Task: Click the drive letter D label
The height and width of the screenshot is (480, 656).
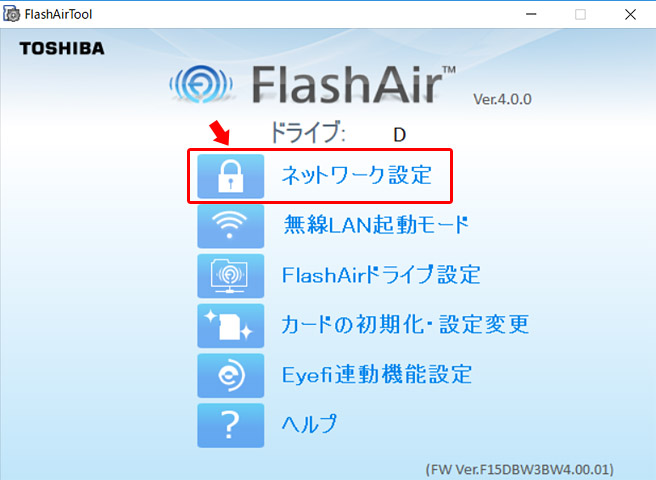Action: 400,135
